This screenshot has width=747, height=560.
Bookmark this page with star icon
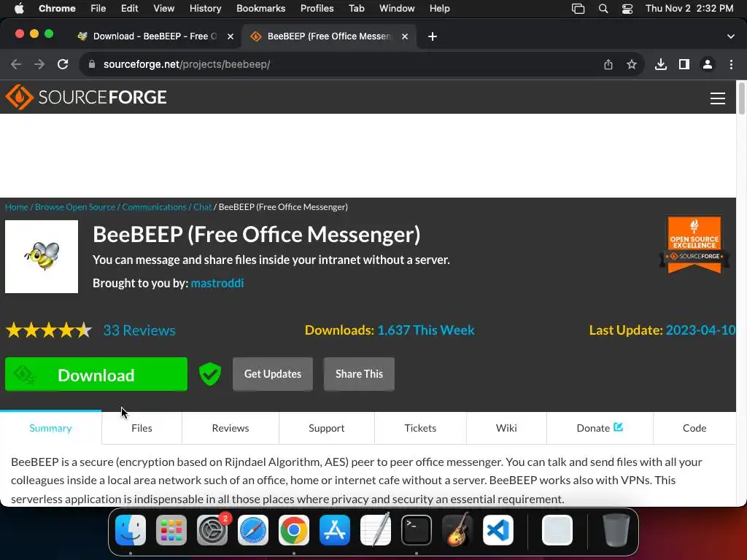pyautogui.click(x=632, y=64)
